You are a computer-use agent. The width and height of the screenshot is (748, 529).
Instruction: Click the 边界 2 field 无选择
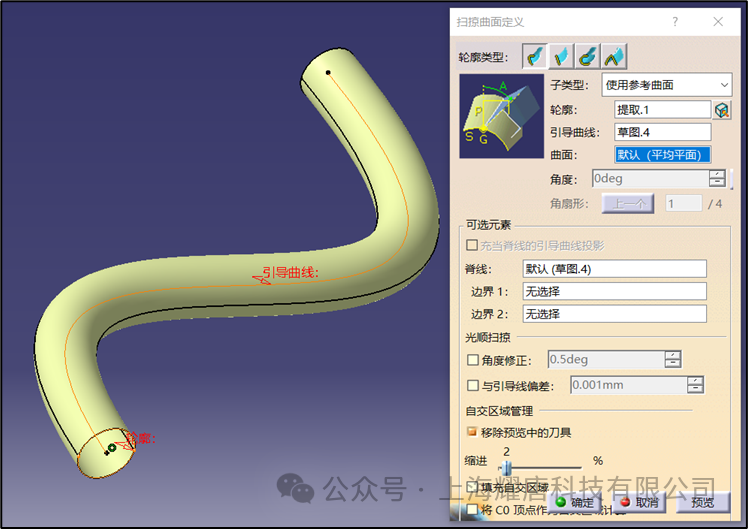[x=614, y=314]
